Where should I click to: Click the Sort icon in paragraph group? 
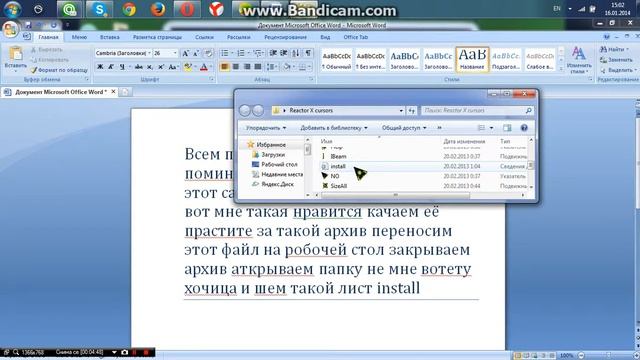pos(296,53)
